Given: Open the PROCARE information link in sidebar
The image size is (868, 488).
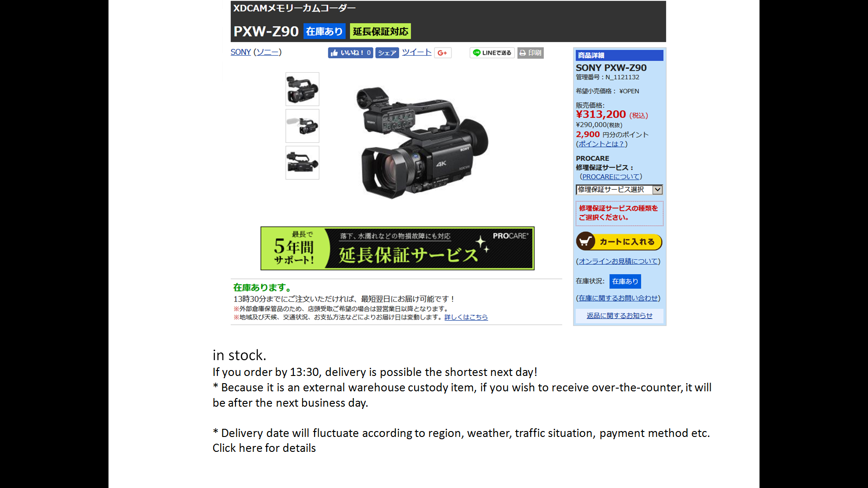Looking at the screenshot, I should pyautogui.click(x=611, y=177).
